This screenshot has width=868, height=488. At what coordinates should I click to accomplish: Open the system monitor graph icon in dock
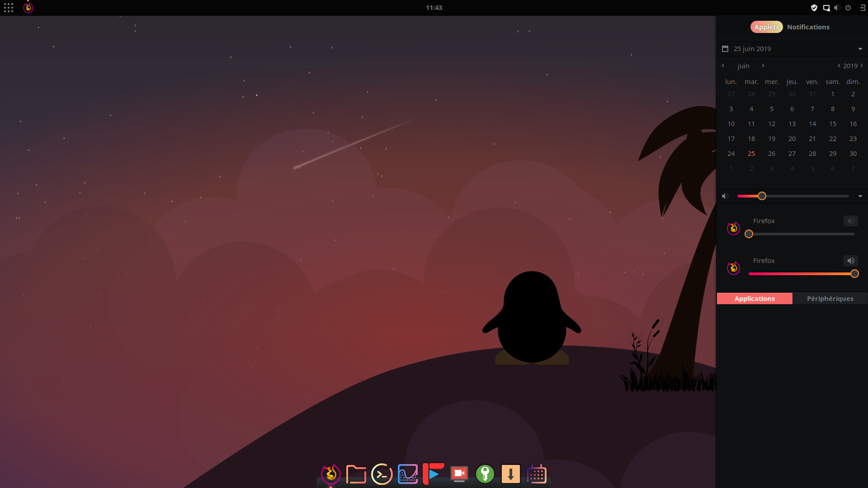click(408, 474)
